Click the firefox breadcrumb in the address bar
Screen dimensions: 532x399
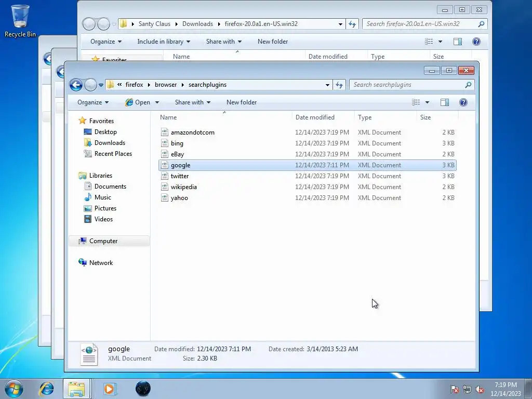pos(134,85)
